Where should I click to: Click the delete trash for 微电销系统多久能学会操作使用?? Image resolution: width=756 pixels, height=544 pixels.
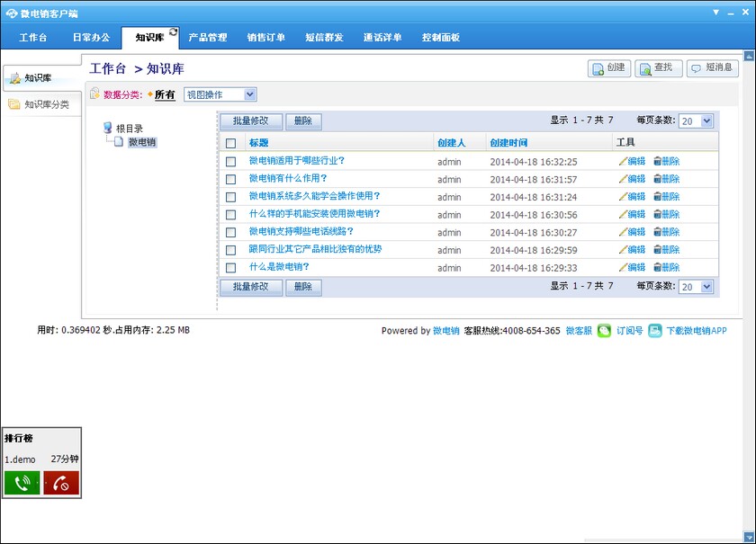tap(658, 197)
